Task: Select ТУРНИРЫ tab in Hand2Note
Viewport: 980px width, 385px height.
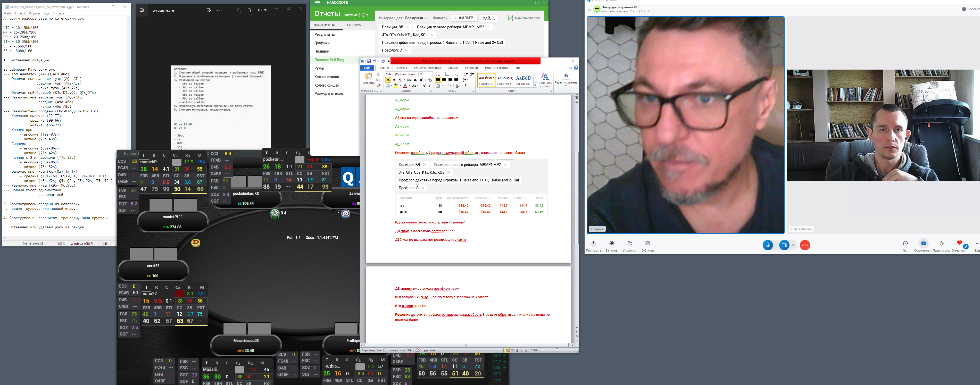Action: pyautogui.click(x=354, y=25)
